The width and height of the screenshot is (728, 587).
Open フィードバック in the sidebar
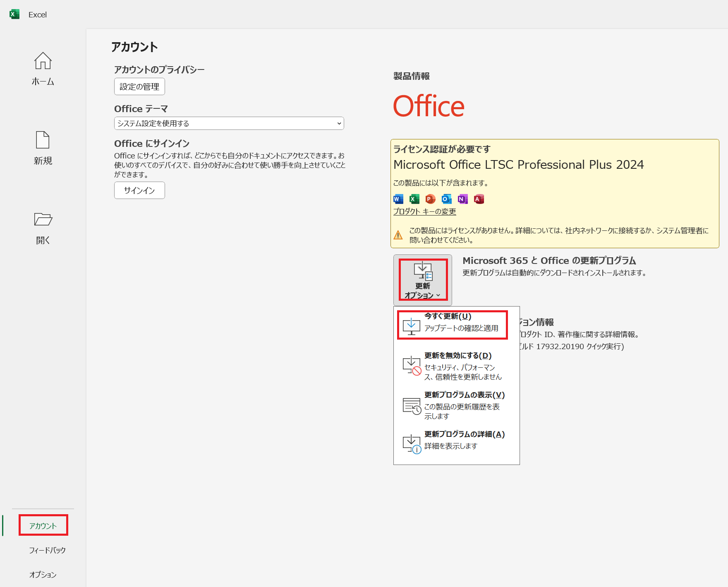tap(48, 550)
